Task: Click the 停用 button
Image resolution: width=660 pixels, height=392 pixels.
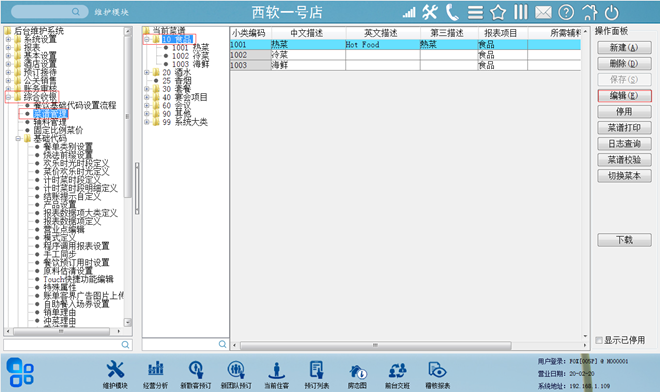Action: [624, 112]
